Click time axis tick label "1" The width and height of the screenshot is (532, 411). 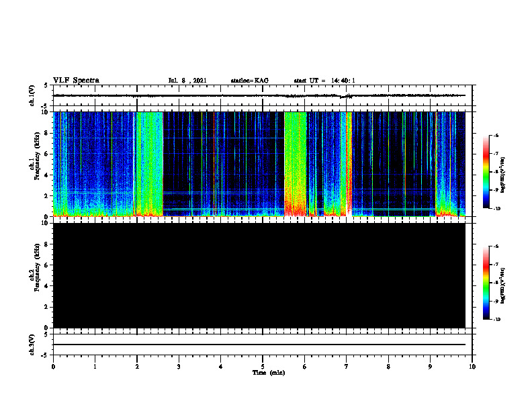(95, 367)
